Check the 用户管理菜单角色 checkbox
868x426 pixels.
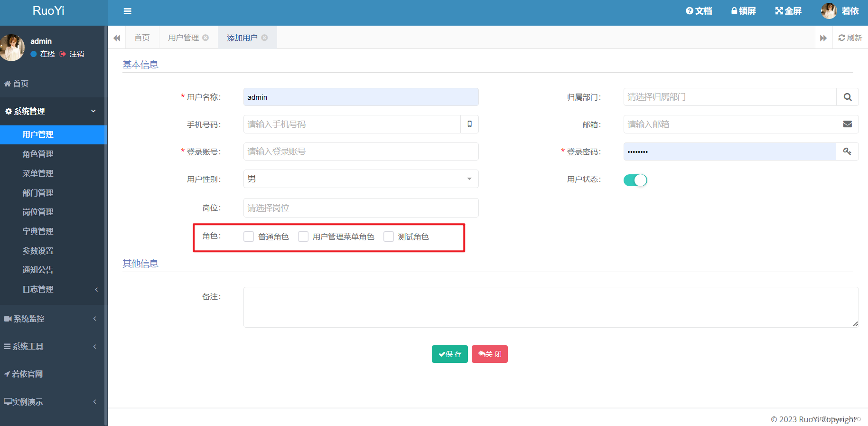click(x=303, y=237)
